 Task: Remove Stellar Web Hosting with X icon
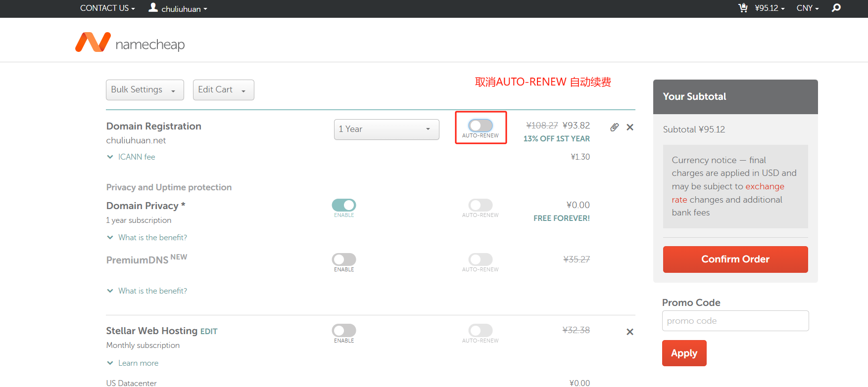(630, 332)
